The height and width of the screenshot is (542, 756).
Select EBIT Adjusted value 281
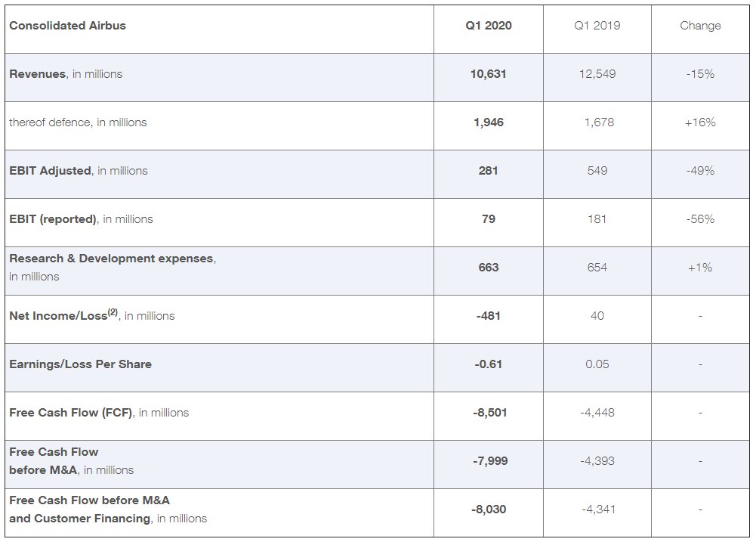tap(489, 170)
